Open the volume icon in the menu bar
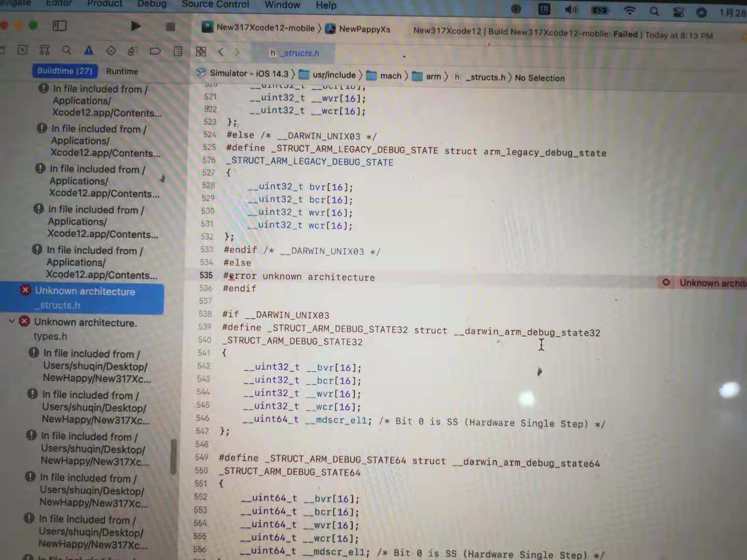 (x=571, y=9)
